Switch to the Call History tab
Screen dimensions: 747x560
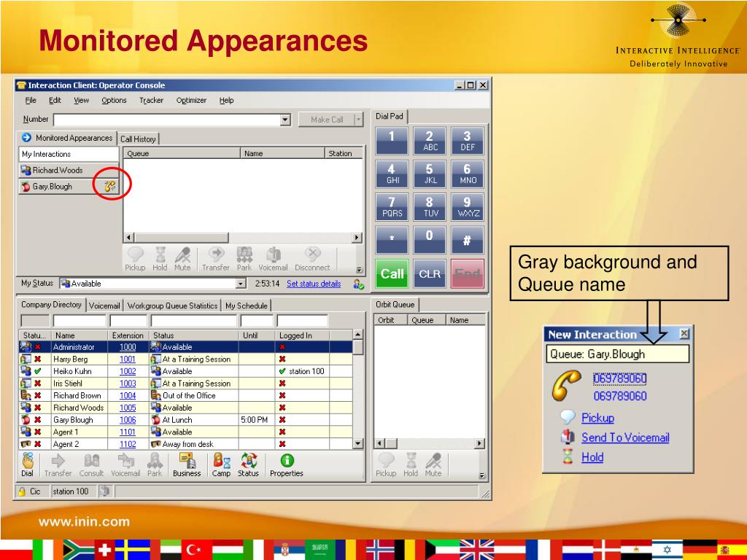138,139
